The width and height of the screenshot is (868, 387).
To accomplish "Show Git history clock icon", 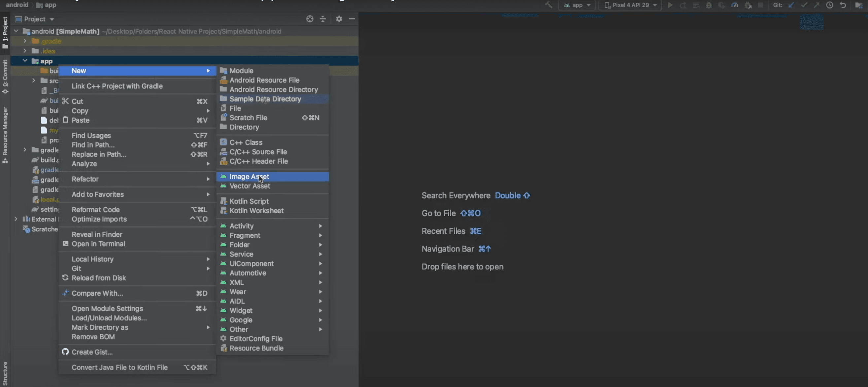I will pos(830,5).
